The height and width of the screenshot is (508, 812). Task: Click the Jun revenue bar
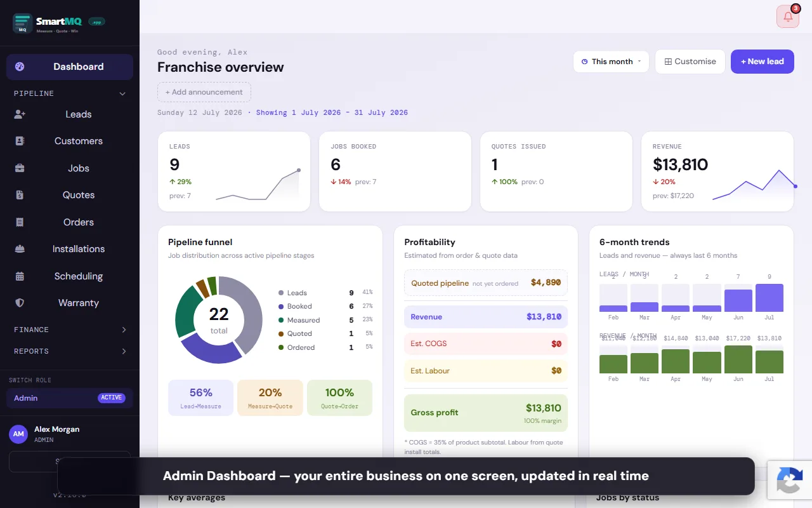click(738, 359)
